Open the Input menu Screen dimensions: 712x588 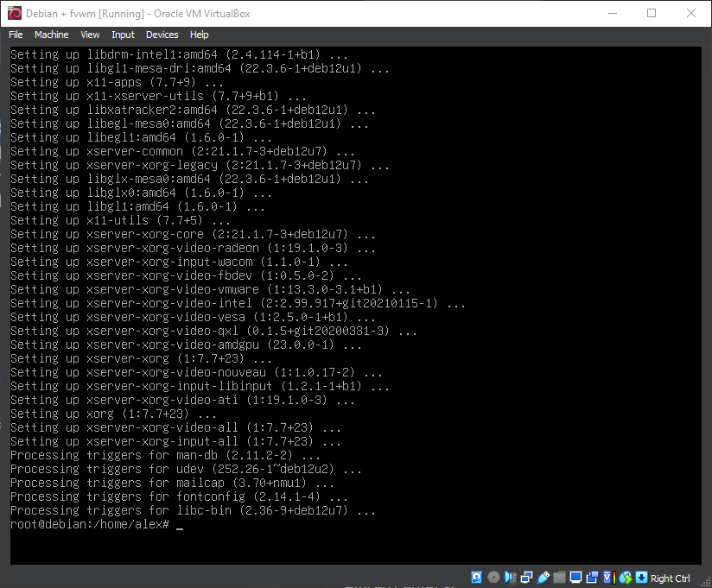[123, 35]
